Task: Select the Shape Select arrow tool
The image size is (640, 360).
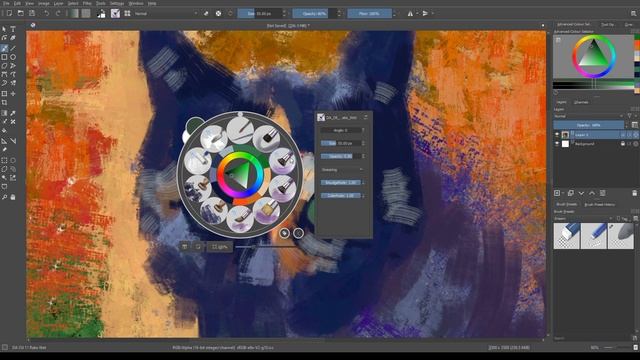Action: click(4, 29)
